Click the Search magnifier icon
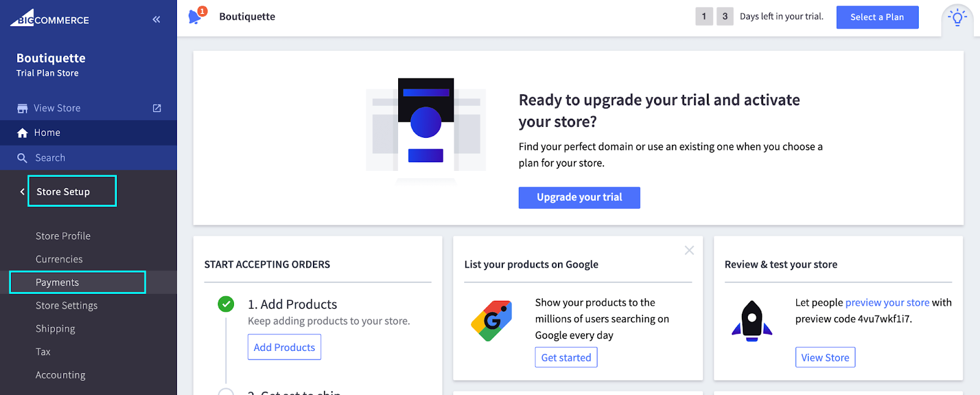980x395 pixels. point(23,158)
